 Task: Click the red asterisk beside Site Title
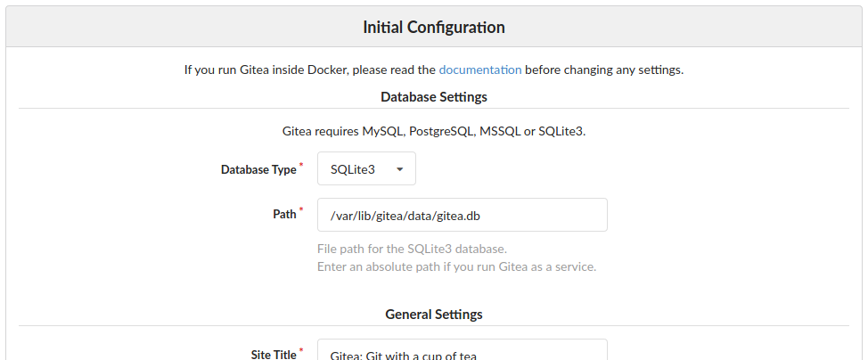click(301, 350)
